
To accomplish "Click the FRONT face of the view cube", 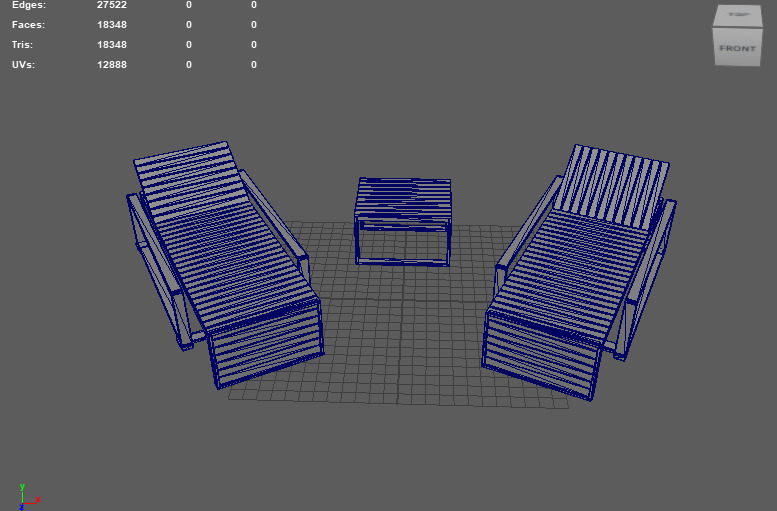I will tap(737, 48).
